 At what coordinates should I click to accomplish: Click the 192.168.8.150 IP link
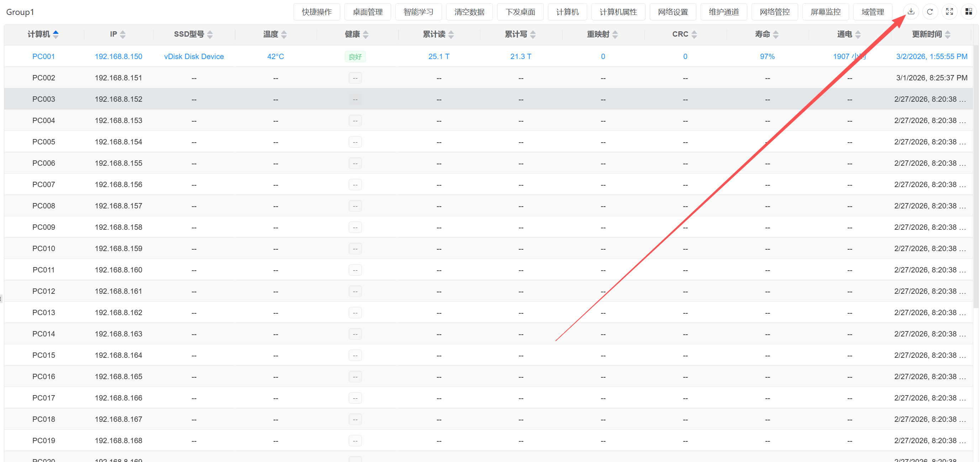click(x=118, y=57)
